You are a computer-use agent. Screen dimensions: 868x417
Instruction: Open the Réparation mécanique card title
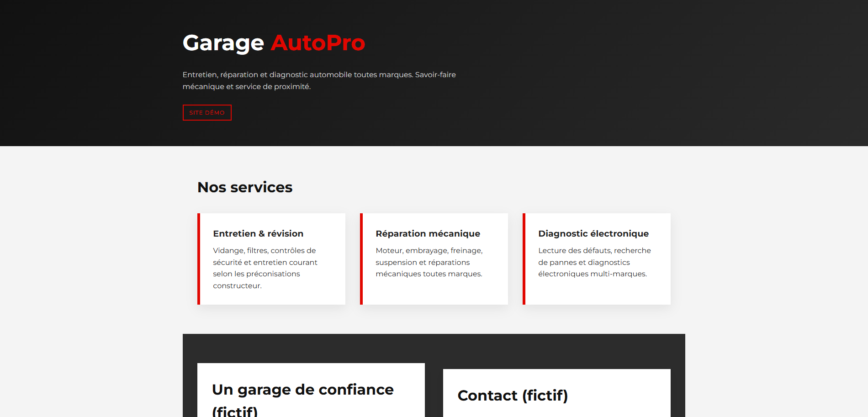[428, 233]
